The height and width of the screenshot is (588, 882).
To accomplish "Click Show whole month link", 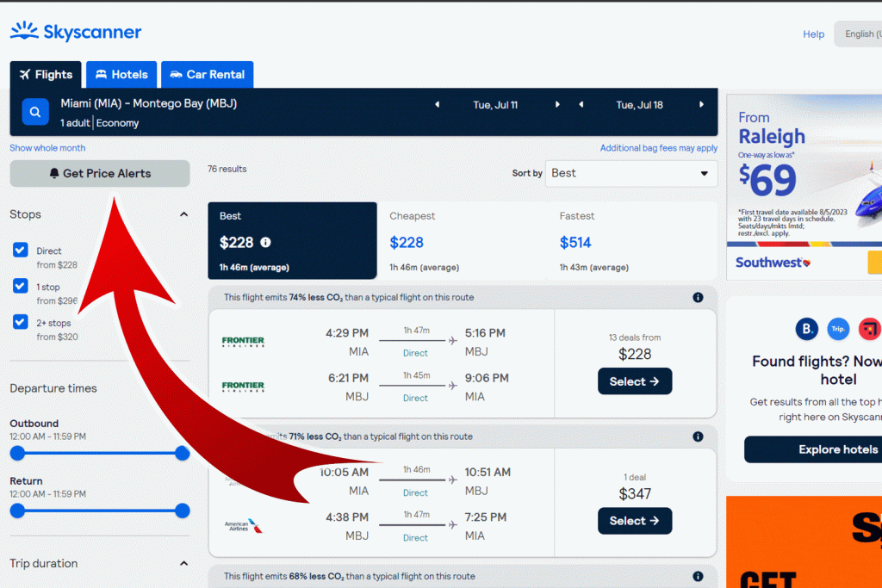I will (x=48, y=148).
